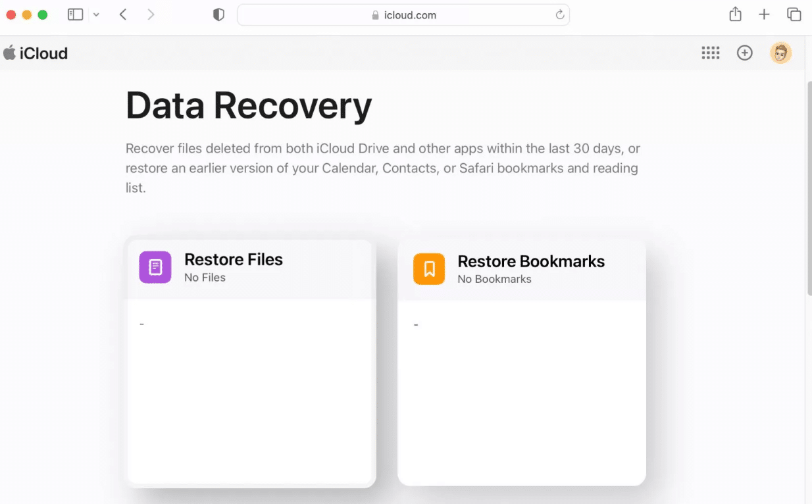Select the iCloud title in the header
812x504 pixels.
click(43, 53)
